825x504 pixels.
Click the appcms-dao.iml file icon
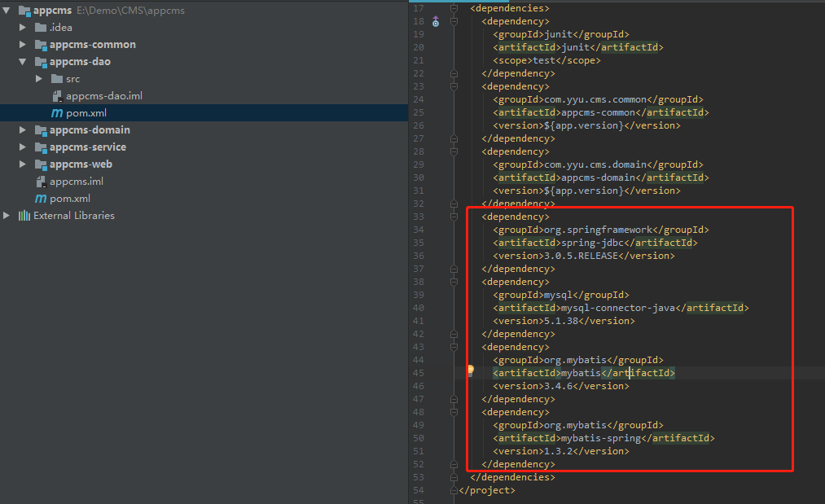coord(57,96)
